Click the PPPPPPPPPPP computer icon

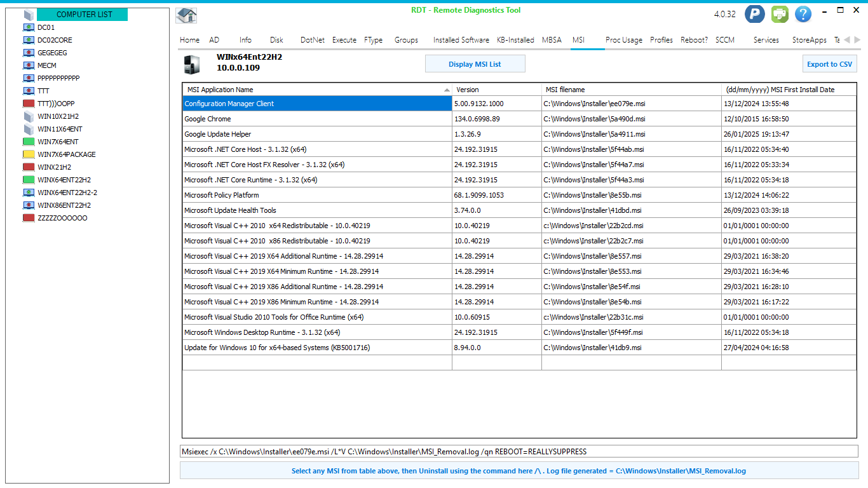[29, 78]
